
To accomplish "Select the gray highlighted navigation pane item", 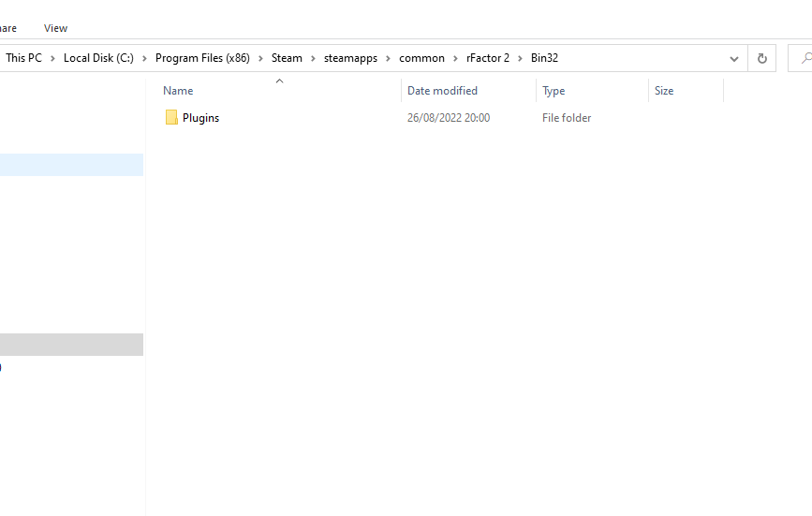I will (x=71, y=345).
